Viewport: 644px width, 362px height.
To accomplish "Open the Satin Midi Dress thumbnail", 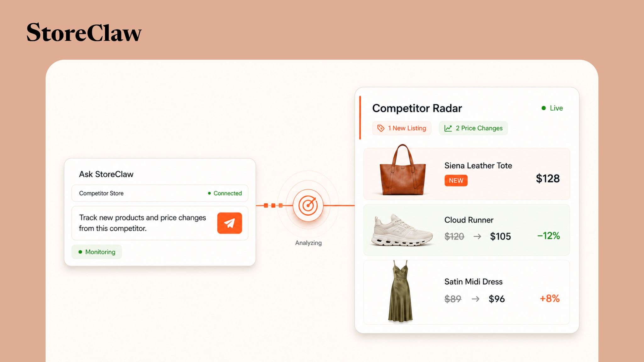I will [x=400, y=291].
